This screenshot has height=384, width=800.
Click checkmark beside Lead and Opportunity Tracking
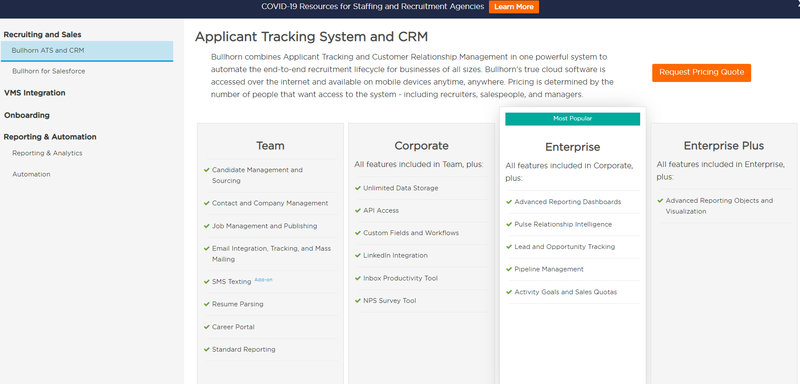point(509,247)
